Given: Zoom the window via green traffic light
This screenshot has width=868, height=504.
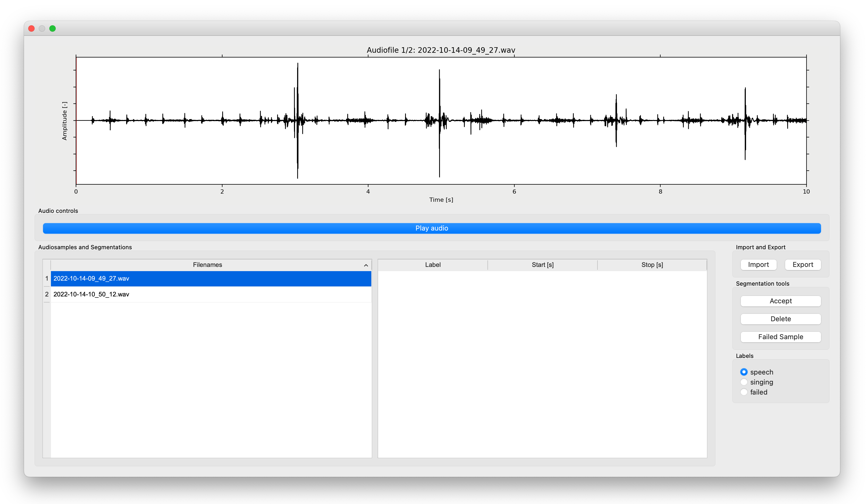Looking at the screenshot, I should coord(52,28).
